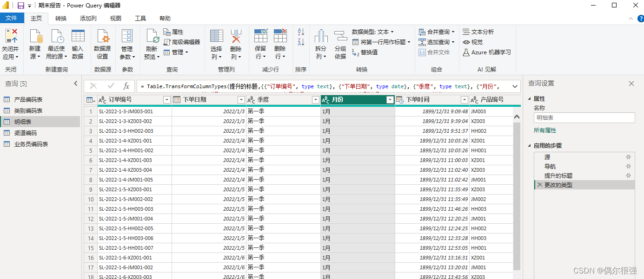The width and height of the screenshot is (644, 279).
Task: Collapse the queries pane arrow
Action: tap(76, 84)
